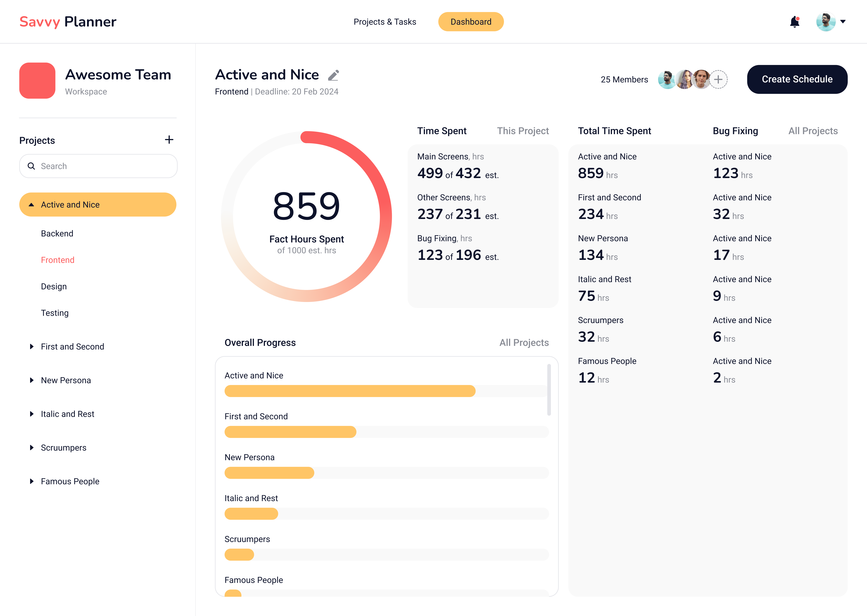867x616 pixels.
Task: Click the pencil icon to rename Active and Nice
Action: [333, 75]
